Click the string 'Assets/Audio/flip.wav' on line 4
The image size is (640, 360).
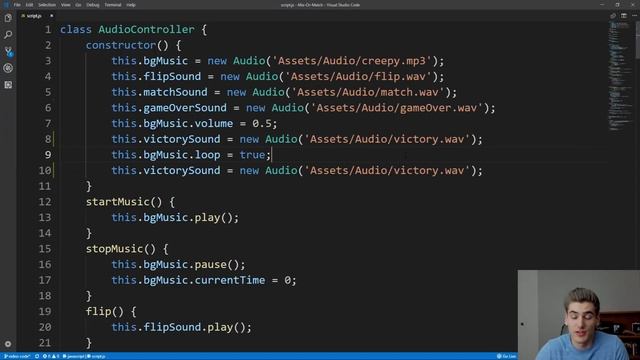click(358, 77)
